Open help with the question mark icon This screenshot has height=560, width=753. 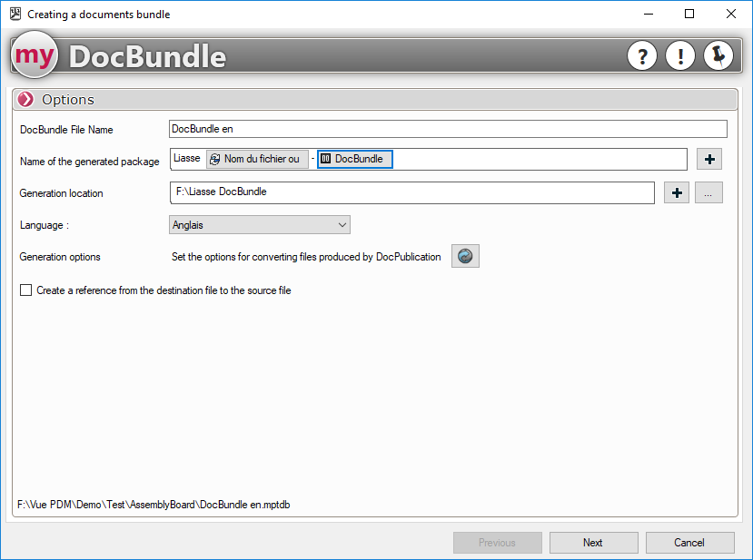(642, 56)
